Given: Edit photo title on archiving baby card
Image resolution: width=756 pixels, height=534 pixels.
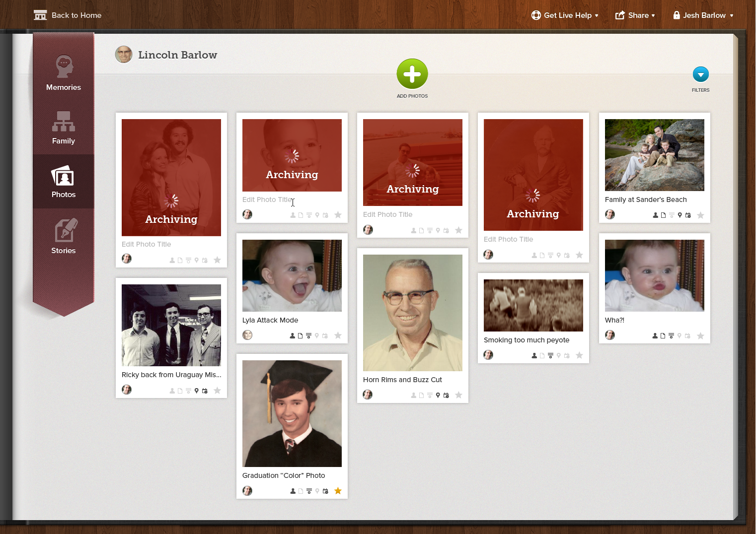Looking at the screenshot, I should (x=267, y=200).
